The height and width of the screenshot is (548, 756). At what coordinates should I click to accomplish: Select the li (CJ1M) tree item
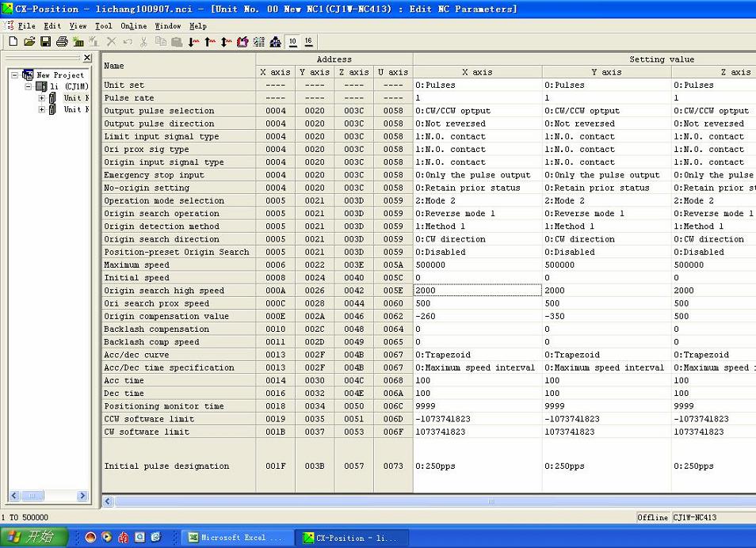(69, 87)
